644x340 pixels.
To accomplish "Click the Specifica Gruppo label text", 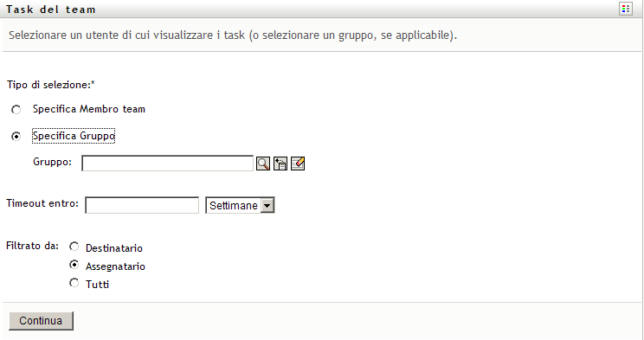I will coord(74,136).
